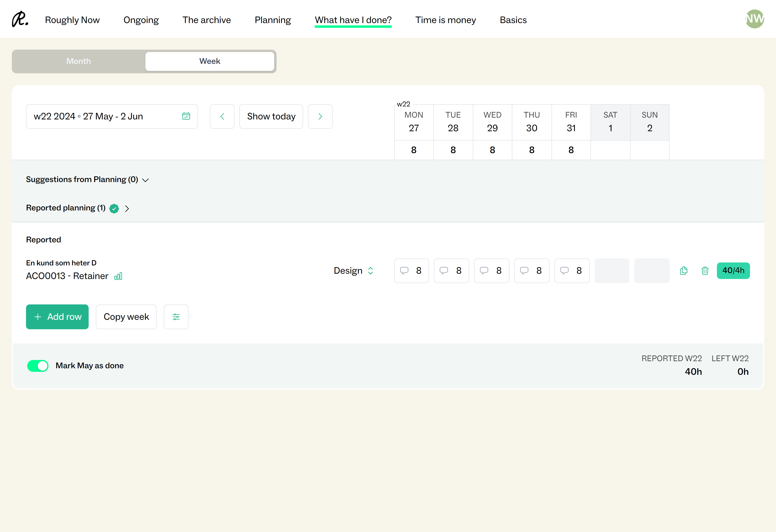
Task: Select the Week view option
Action: coord(210,61)
